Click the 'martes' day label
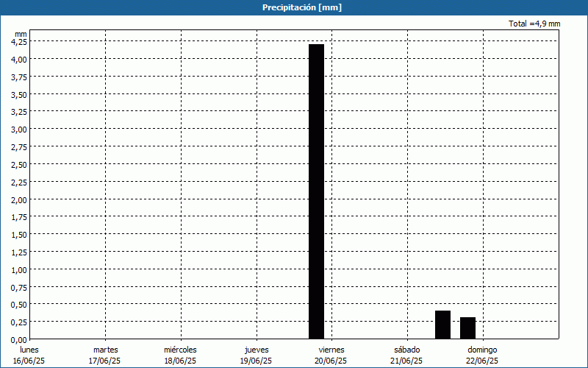The width and height of the screenshot is (588, 368). 106,350
